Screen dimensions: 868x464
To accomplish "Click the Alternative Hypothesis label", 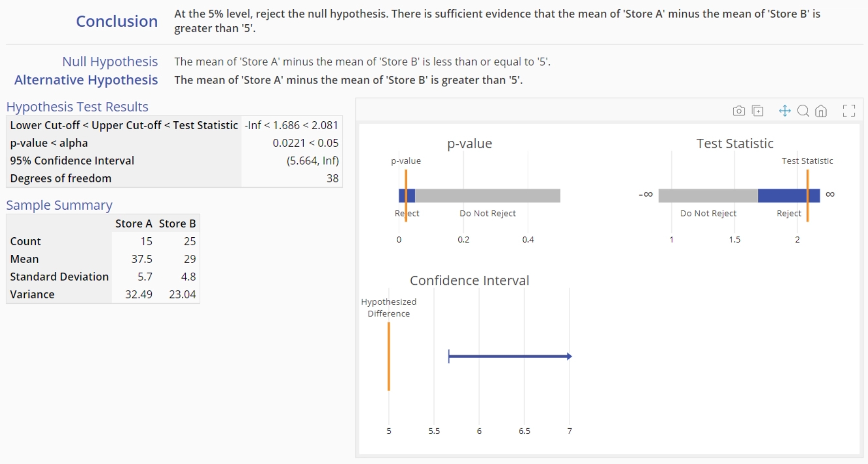I will tap(86, 80).
